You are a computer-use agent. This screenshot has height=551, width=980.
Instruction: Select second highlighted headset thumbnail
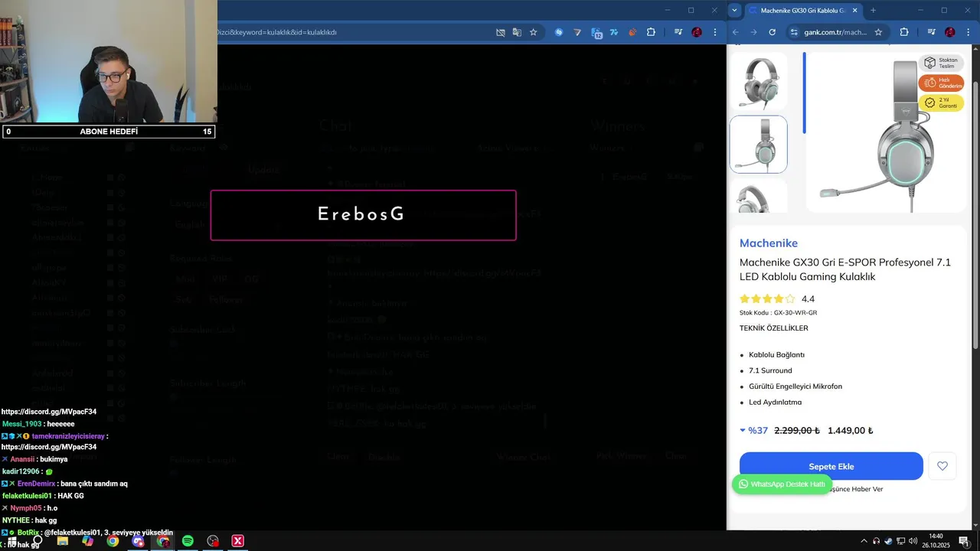[x=758, y=144]
